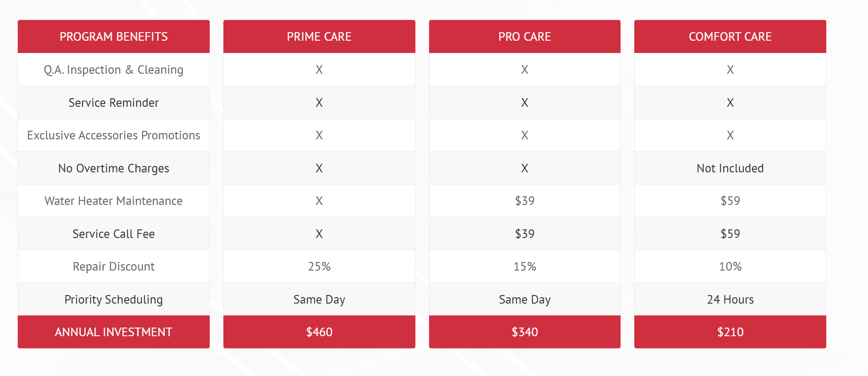The image size is (868, 376).
Task: Click the Water Heater Maintenance label
Action: 114,201
